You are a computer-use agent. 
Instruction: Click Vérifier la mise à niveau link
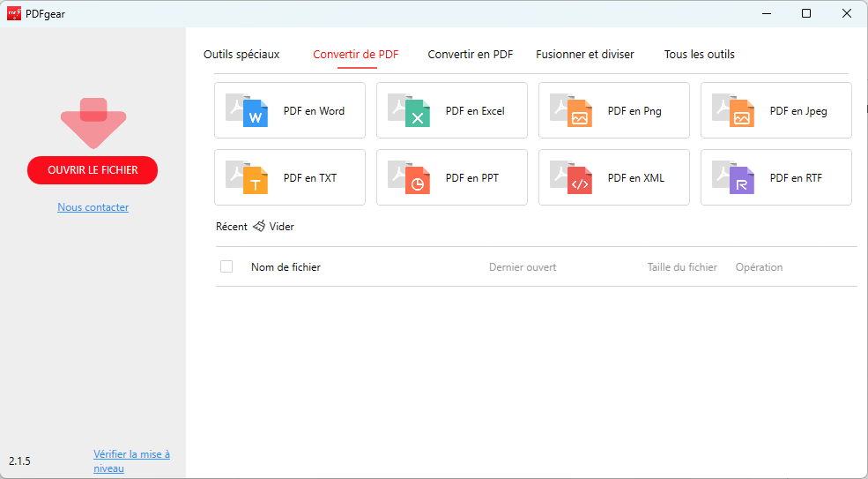pyautogui.click(x=132, y=461)
